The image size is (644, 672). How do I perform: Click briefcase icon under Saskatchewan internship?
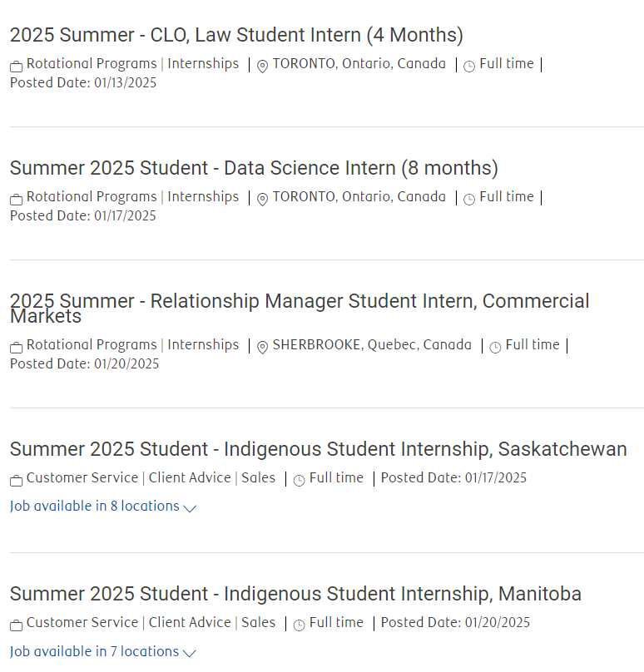(x=17, y=481)
